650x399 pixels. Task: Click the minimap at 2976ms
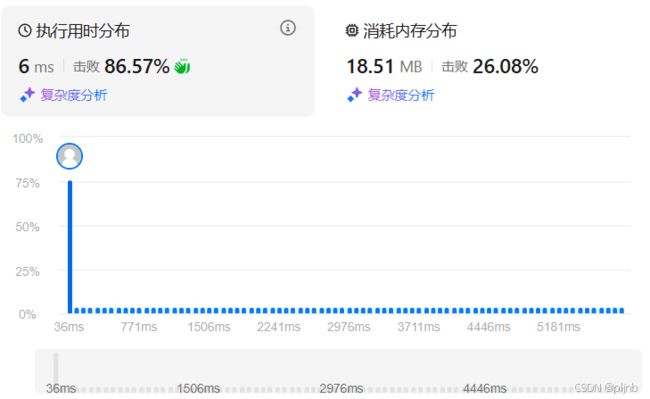click(x=341, y=389)
